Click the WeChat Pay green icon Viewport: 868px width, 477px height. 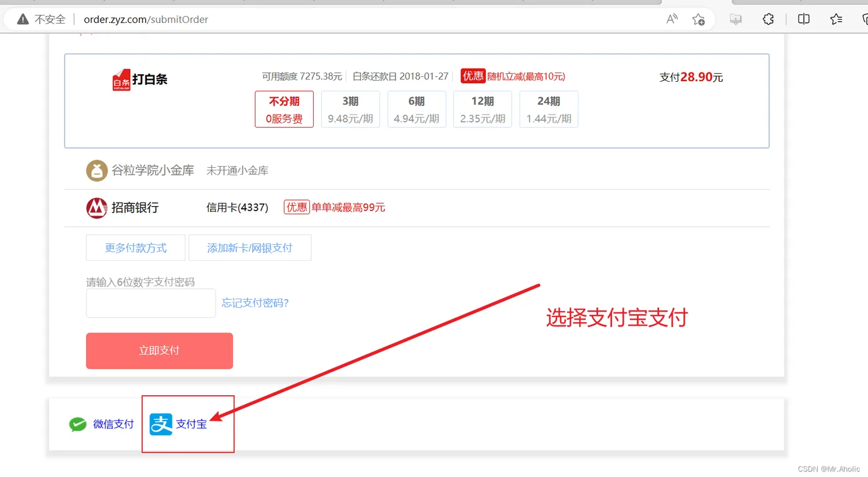tap(77, 424)
